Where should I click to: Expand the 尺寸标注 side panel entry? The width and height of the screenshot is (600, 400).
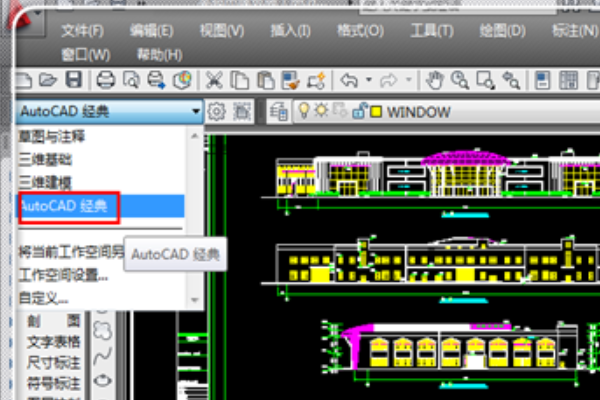[54, 362]
